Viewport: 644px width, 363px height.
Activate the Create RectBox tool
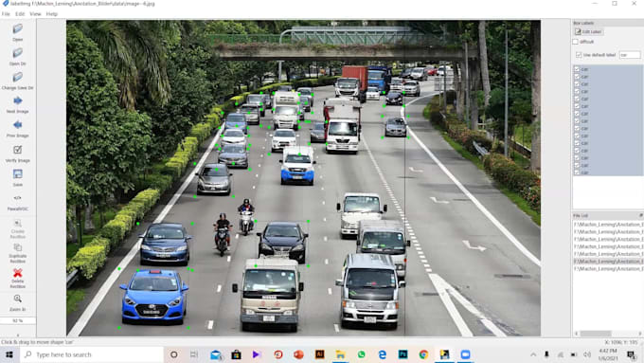coord(18,229)
